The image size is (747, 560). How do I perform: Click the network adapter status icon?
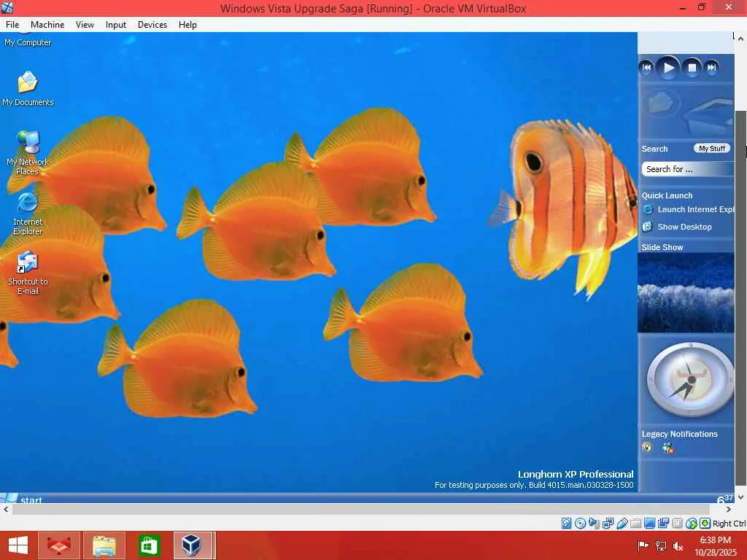(x=608, y=524)
